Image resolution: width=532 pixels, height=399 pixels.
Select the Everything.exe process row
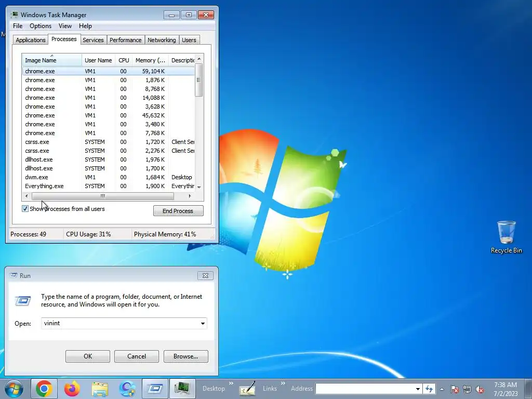pyautogui.click(x=109, y=186)
